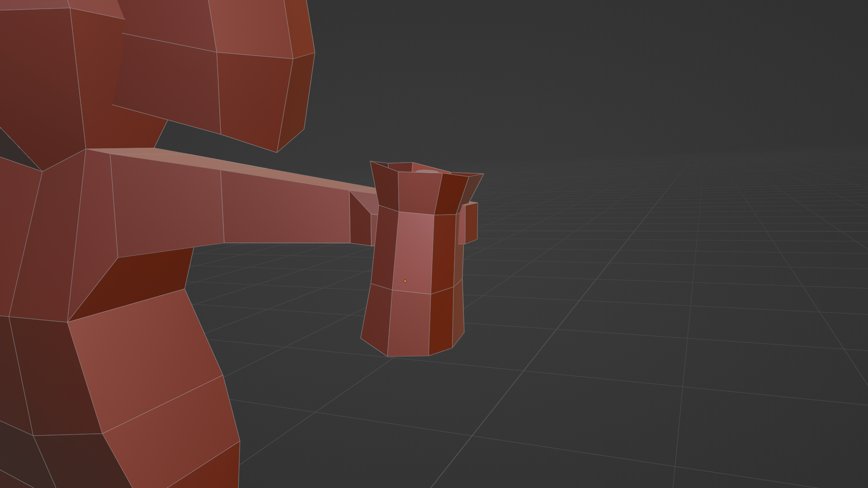Image resolution: width=868 pixels, height=488 pixels.
Task: Click the gray ellipse inside the mug's top opening
Action: [426, 172]
